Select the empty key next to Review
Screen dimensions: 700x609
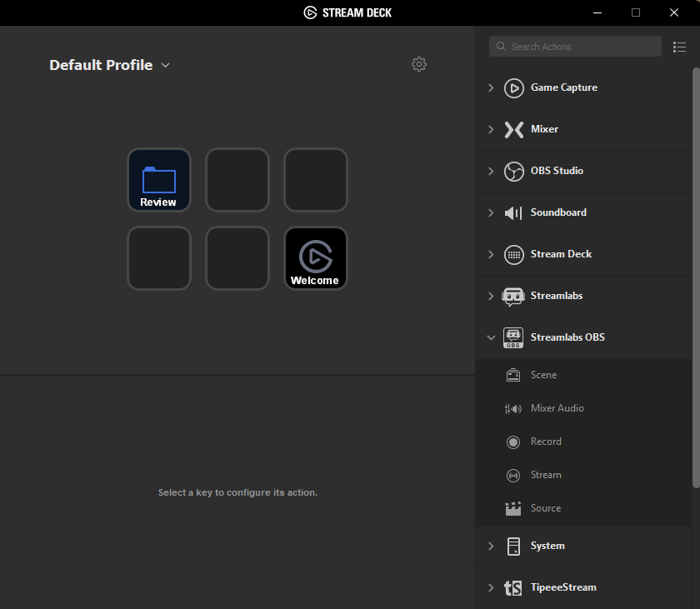pos(237,180)
